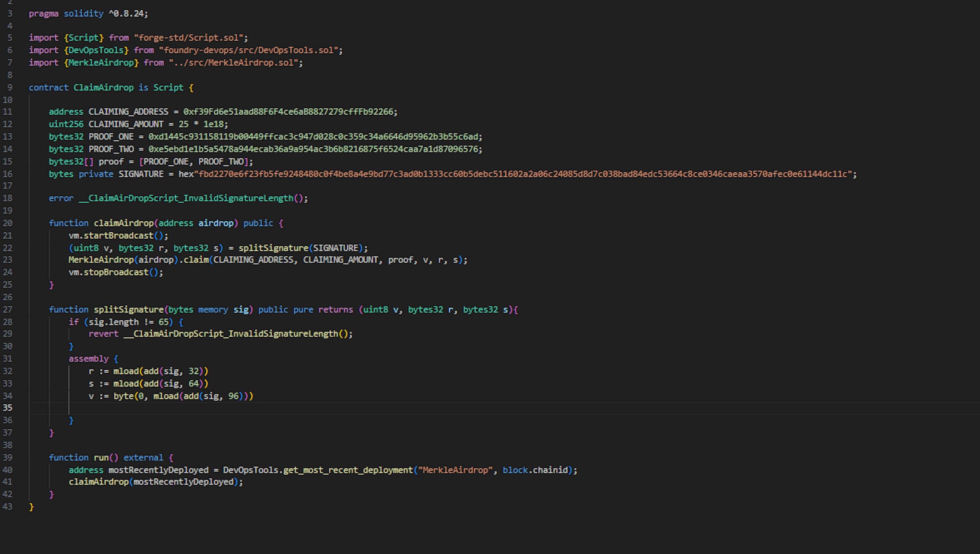Click the CLAIMING_ADDRESS variable declaration name
Screen dimensions: 980x554
coord(128,112)
